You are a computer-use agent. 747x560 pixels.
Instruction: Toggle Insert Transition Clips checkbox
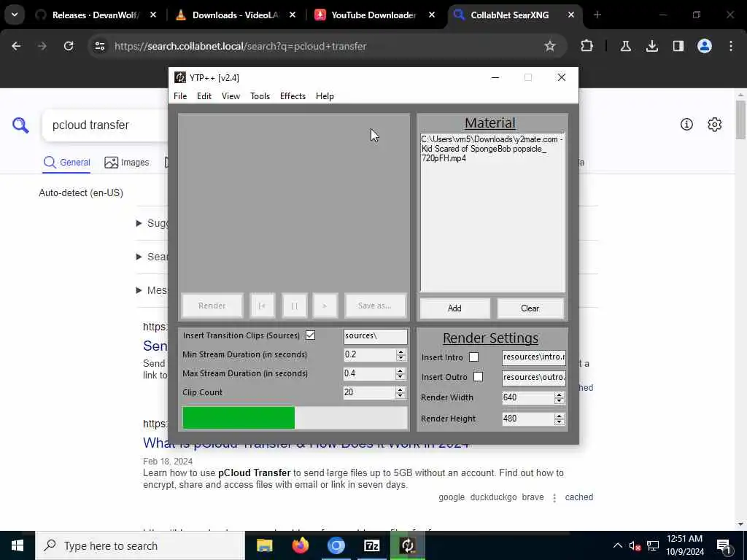coord(310,335)
